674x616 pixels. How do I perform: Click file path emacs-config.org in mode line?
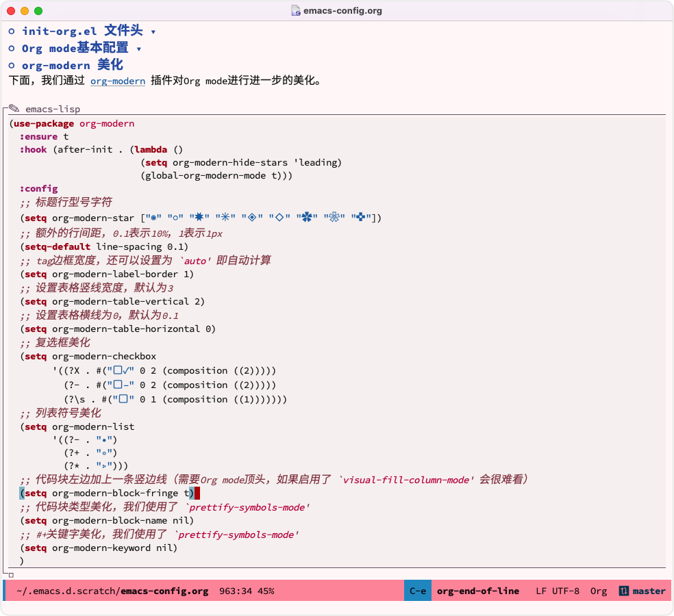point(112,591)
